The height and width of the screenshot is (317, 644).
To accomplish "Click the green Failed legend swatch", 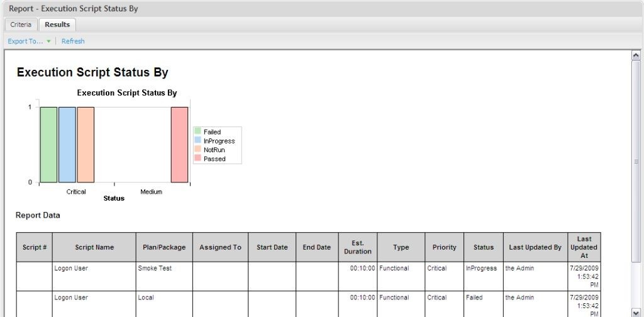I will [197, 131].
